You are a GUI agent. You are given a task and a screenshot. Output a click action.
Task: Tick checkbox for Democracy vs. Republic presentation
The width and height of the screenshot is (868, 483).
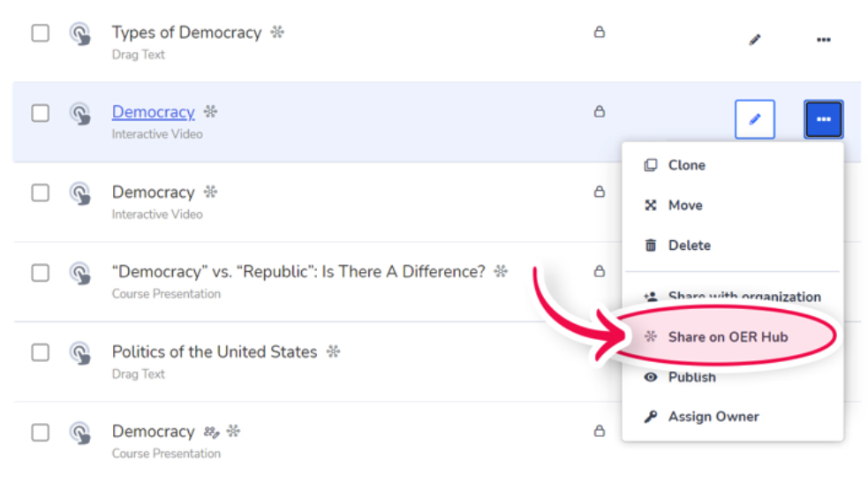[41, 273]
